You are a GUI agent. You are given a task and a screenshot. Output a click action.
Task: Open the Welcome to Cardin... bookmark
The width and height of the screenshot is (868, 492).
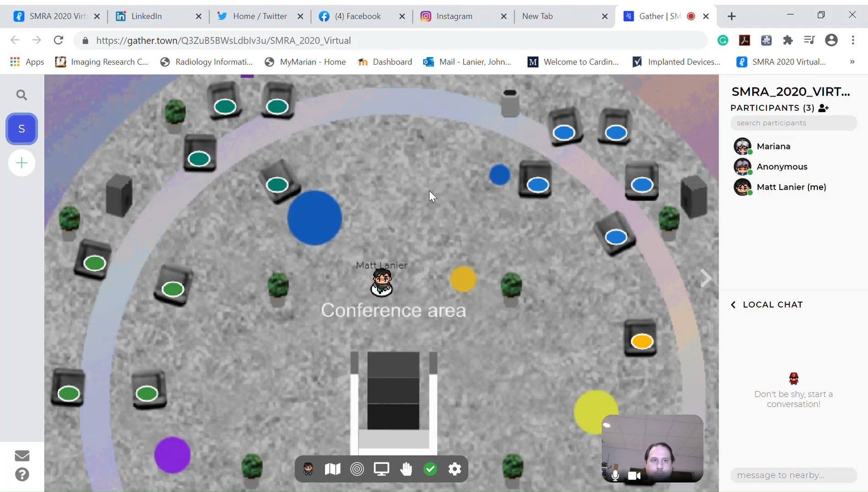tap(573, 62)
